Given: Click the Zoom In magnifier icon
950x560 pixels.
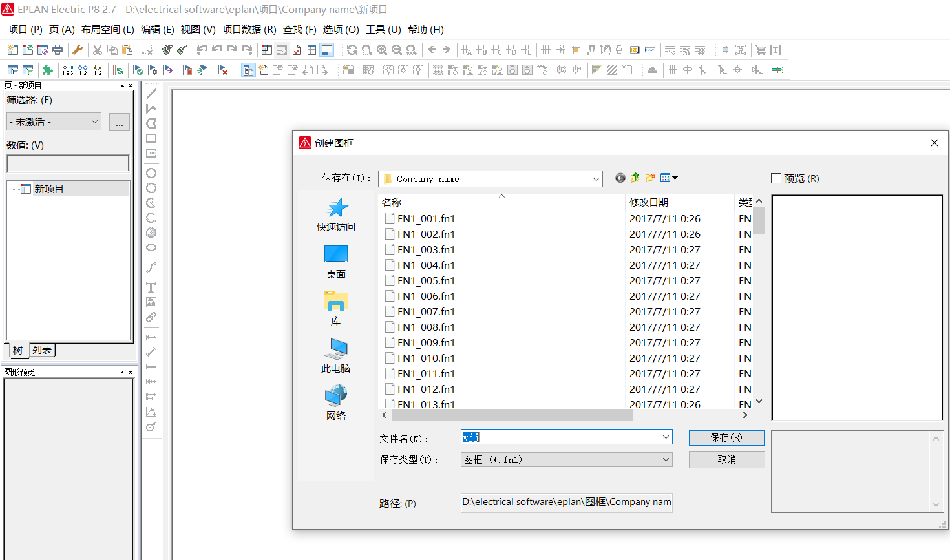Looking at the screenshot, I should tap(382, 50).
